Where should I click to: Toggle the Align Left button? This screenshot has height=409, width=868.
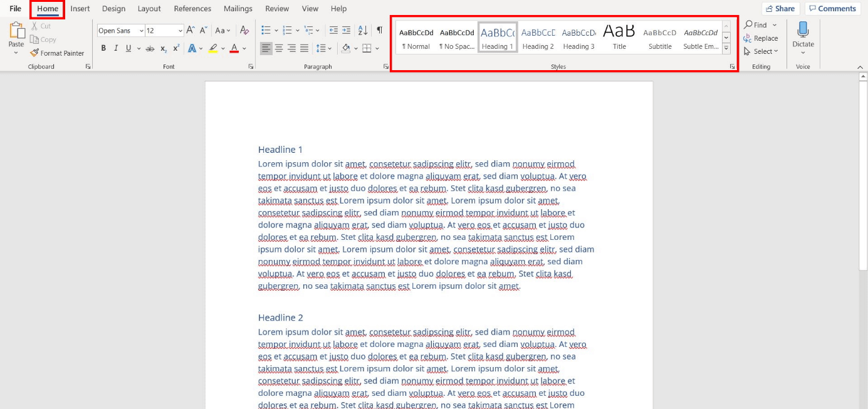tap(266, 48)
